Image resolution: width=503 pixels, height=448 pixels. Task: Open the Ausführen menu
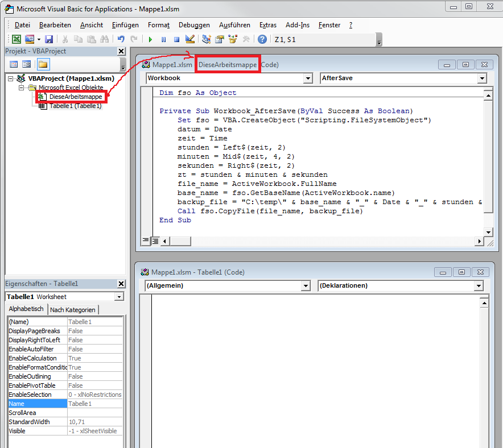tap(234, 25)
